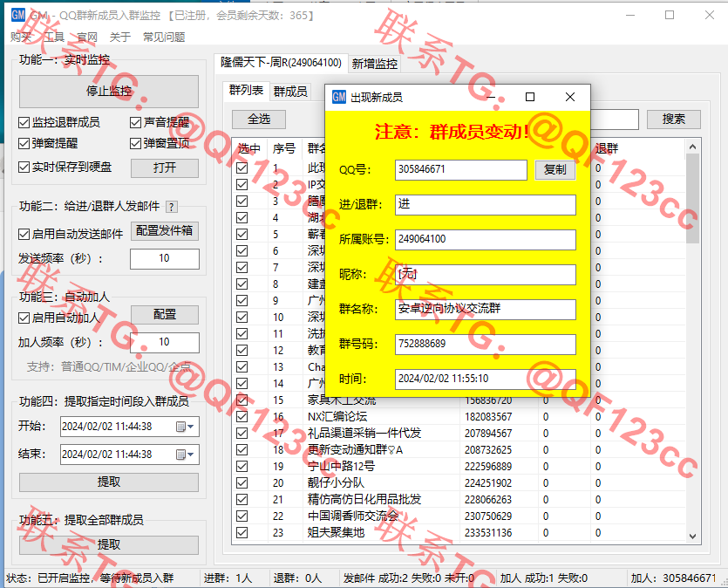Screen dimensions: 728x588
Task: Click group number 233531136 in the list
Action: pos(488,533)
